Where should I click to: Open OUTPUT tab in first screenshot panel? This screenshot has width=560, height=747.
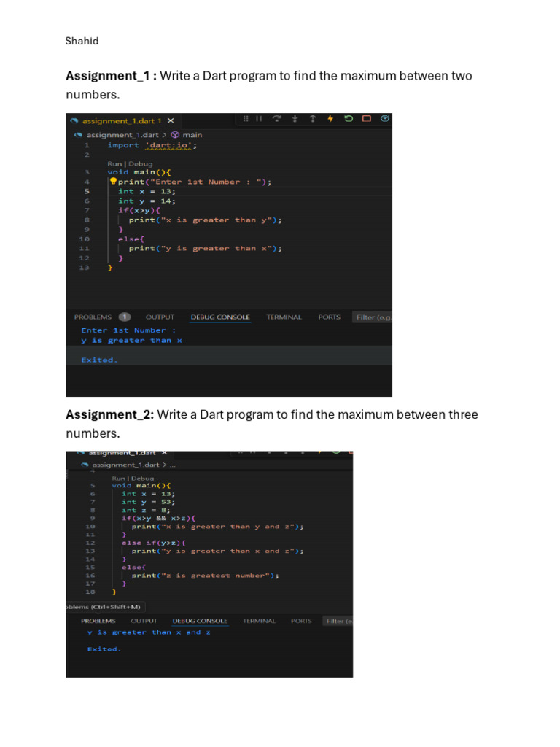point(160,317)
